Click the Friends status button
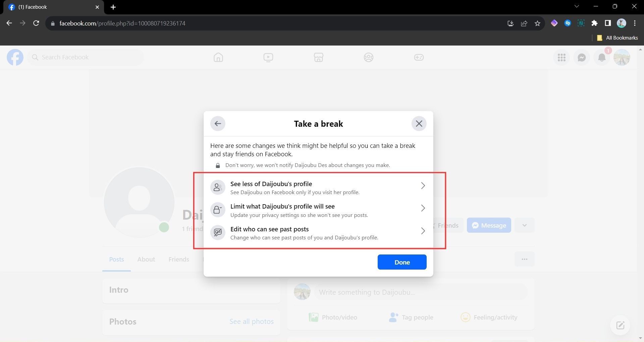This screenshot has width=644, height=342. (x=447, y=225)
